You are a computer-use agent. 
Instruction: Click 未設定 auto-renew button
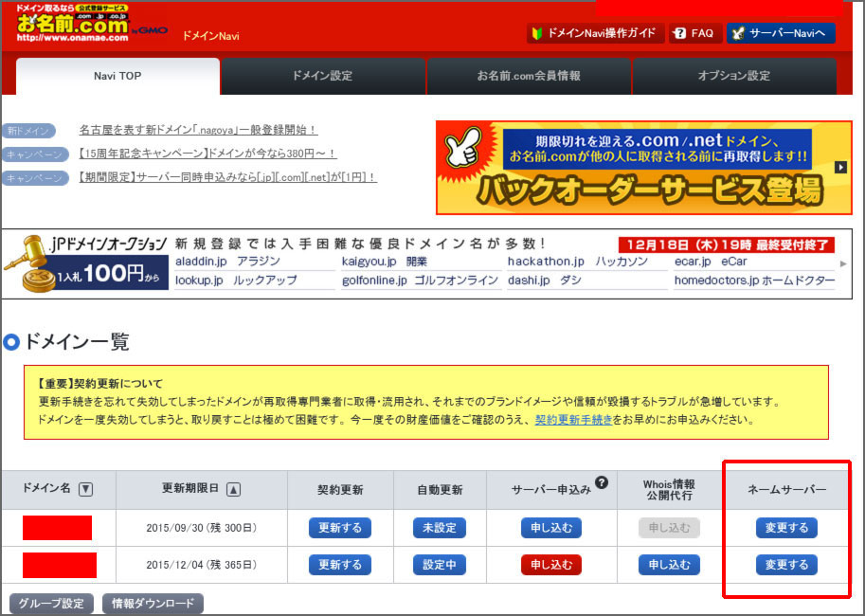click(x=439, y=528)
